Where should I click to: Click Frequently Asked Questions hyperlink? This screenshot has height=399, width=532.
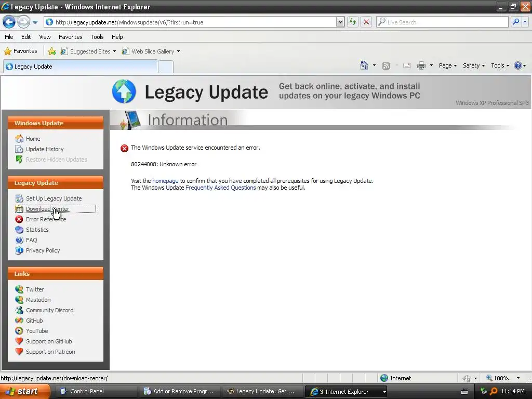tap(220, 188)
